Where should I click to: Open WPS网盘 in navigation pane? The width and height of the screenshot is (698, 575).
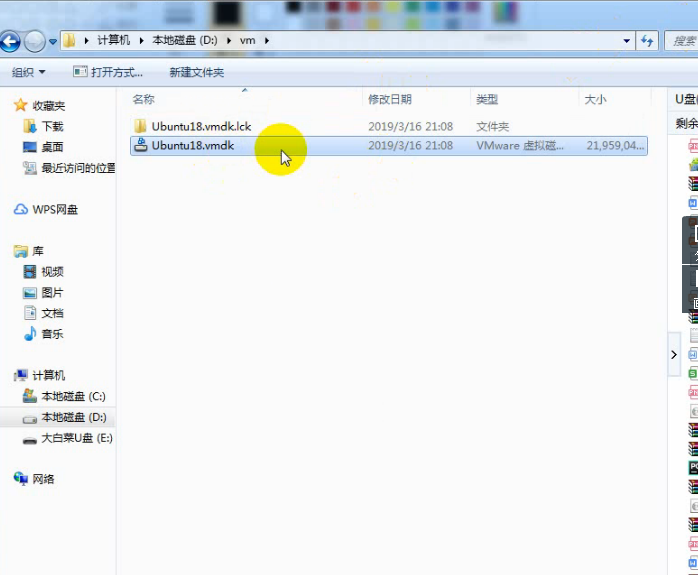pyautogui.click(x=55, y=209)
